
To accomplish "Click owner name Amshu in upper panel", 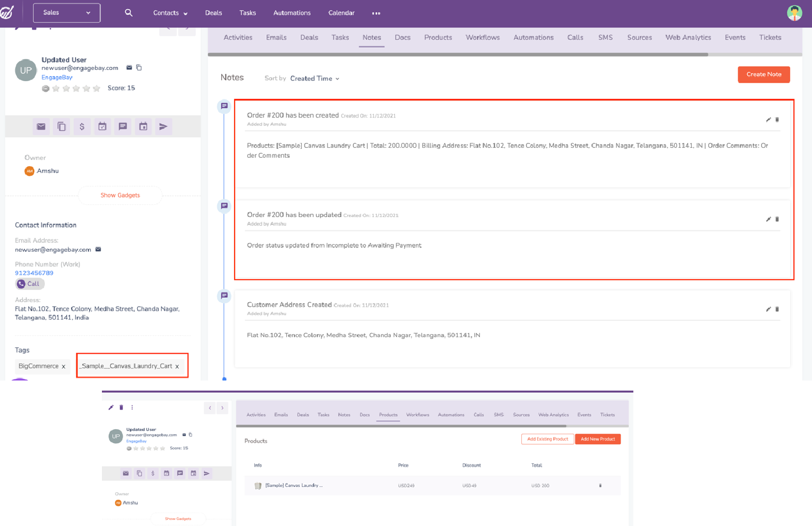I will pyautogui.click(x=48, y=171).
